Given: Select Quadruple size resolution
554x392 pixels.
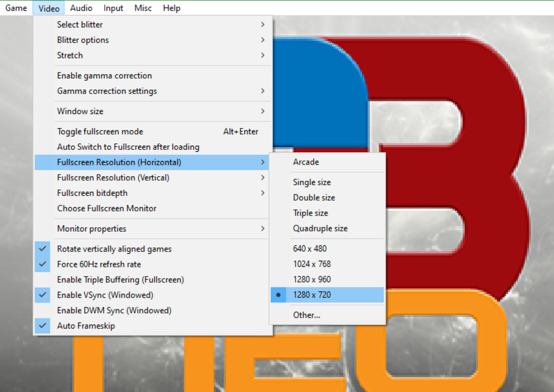Looking at the screenshot, I should point(327,228).
